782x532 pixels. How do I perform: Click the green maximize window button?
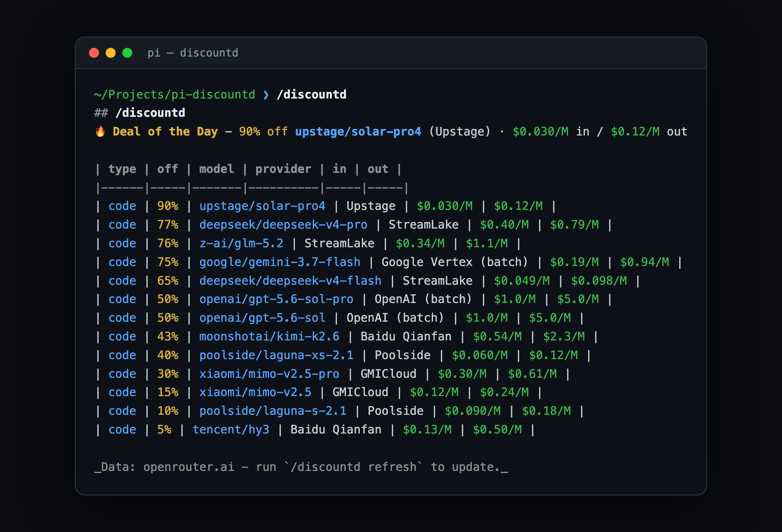pos(127,53)
